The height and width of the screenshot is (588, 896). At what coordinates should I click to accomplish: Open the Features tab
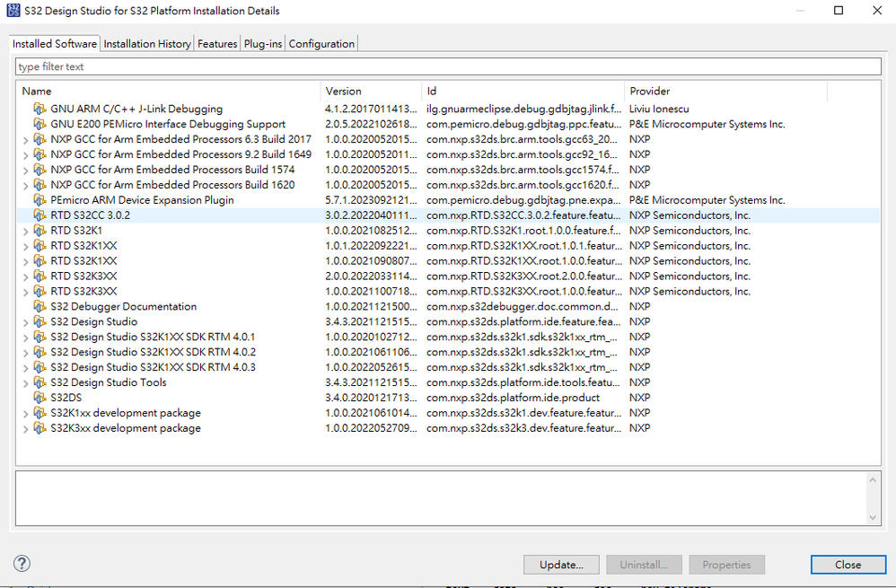(x=217, y=44)
